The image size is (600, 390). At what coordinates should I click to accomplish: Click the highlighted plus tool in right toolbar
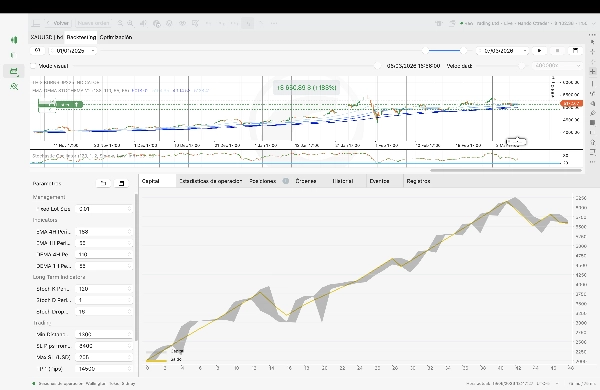(x=592, y=71)
